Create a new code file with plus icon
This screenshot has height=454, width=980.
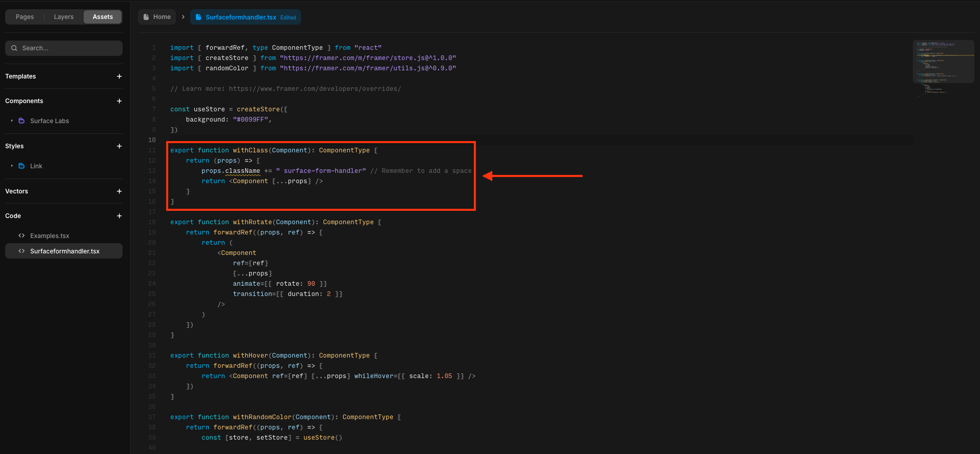119,216
